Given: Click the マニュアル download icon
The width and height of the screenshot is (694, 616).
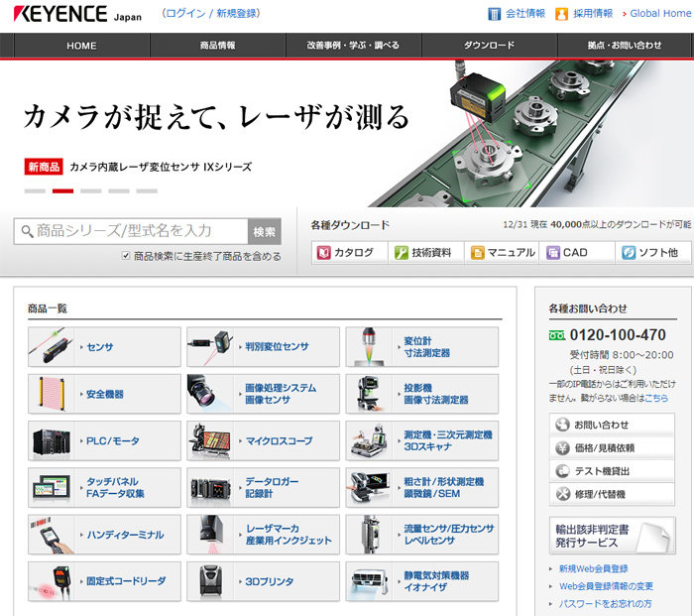Looking at the screenshot, I should [x=478, y=253].
